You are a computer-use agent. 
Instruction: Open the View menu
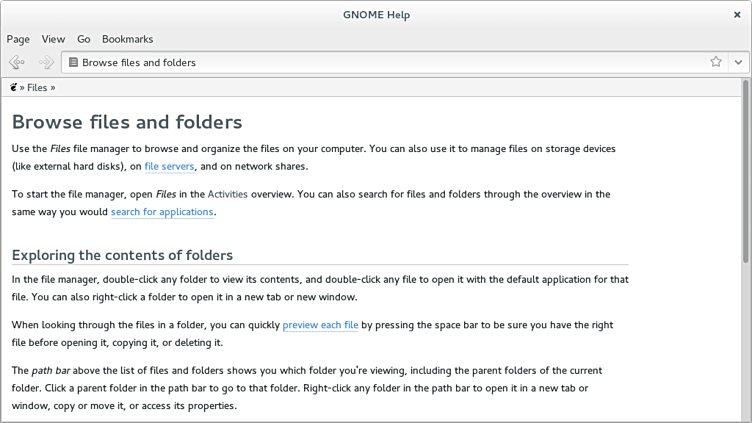53,39
